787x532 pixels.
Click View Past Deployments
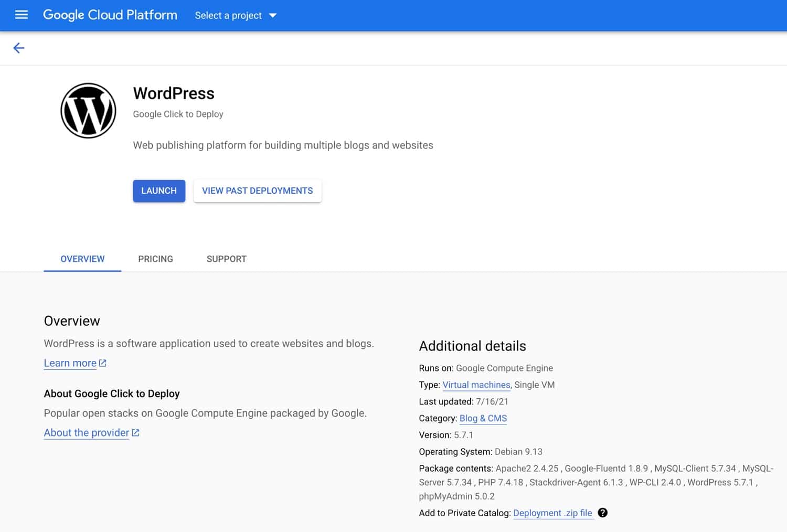[257, 190]
